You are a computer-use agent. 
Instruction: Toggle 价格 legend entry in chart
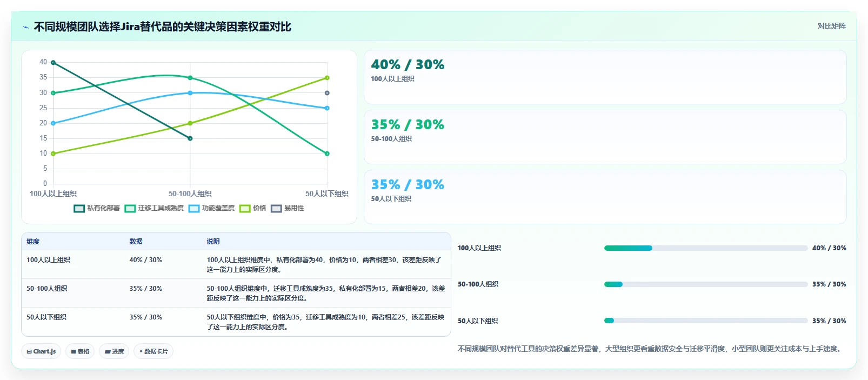click(x=253, y=208)
